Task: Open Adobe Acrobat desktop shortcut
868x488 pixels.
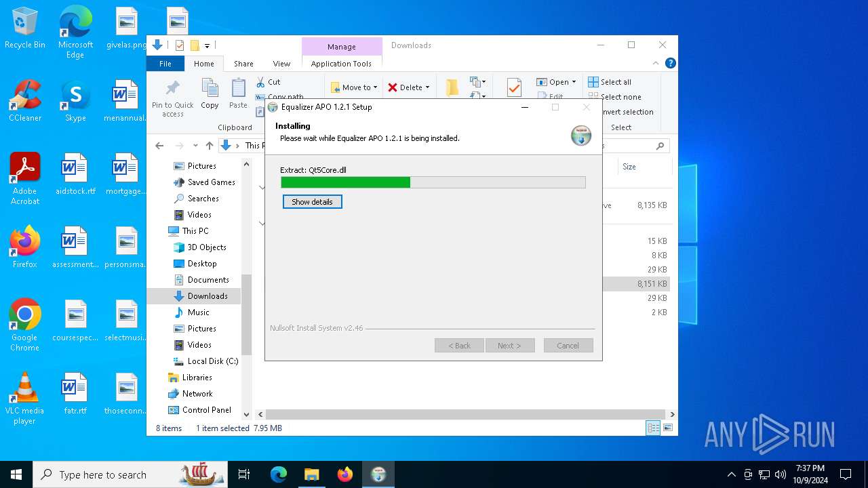Action: 25,179
